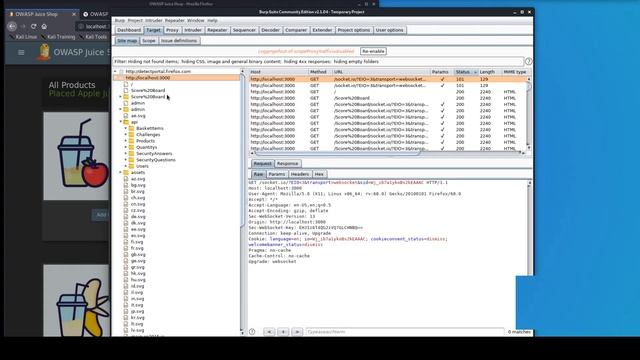Switch to request Params view
This screenshot has height=360, width=640.
[x=277, y=174]
